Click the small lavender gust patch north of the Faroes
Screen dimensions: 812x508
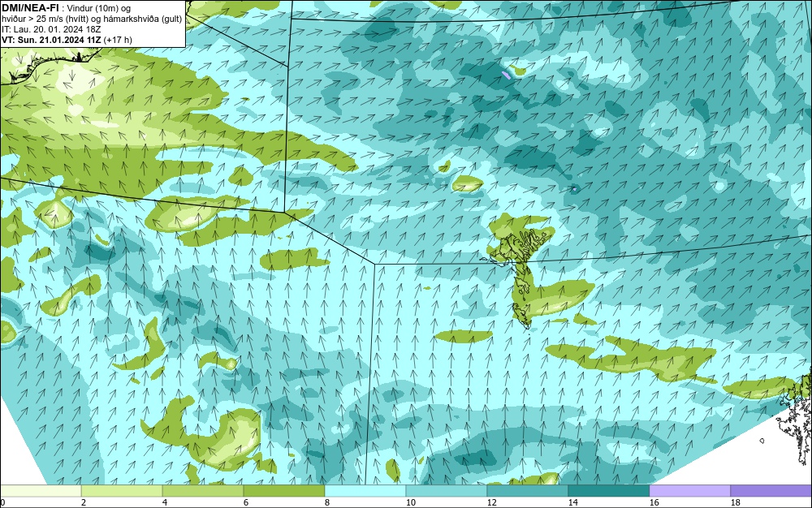tap(506, 75)
